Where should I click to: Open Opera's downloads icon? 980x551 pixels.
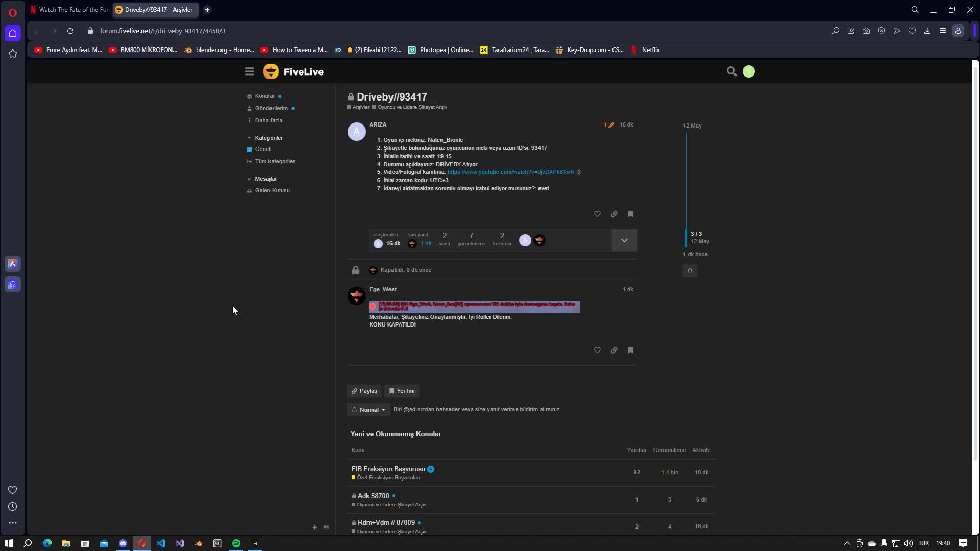(927, 31)
